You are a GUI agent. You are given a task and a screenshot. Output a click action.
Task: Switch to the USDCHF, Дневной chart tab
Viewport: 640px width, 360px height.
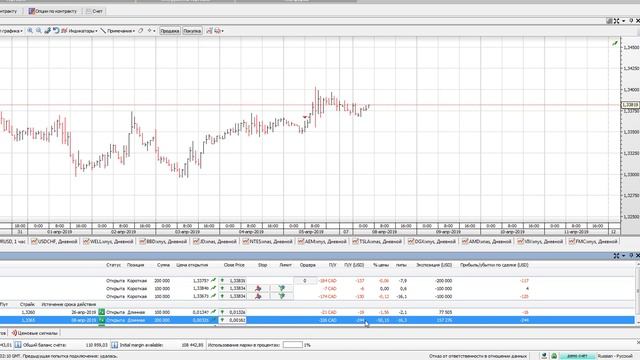pos(54,242)
